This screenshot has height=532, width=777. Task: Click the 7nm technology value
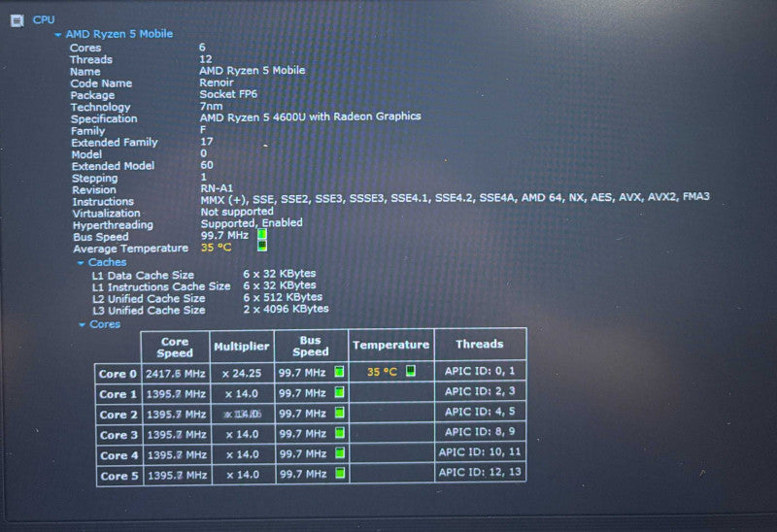(211, 106)
